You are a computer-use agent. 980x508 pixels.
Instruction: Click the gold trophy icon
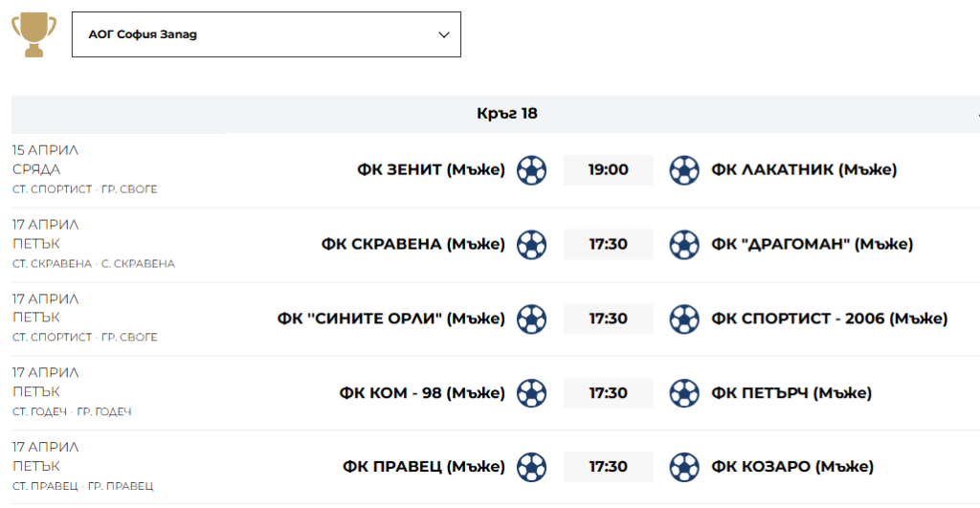(33, 33)
